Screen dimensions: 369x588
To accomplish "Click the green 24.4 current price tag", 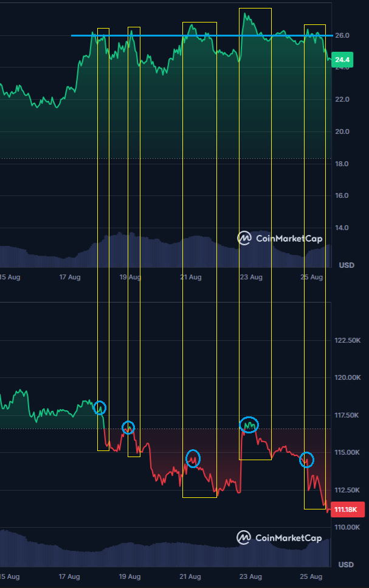I will coord(342,60).
